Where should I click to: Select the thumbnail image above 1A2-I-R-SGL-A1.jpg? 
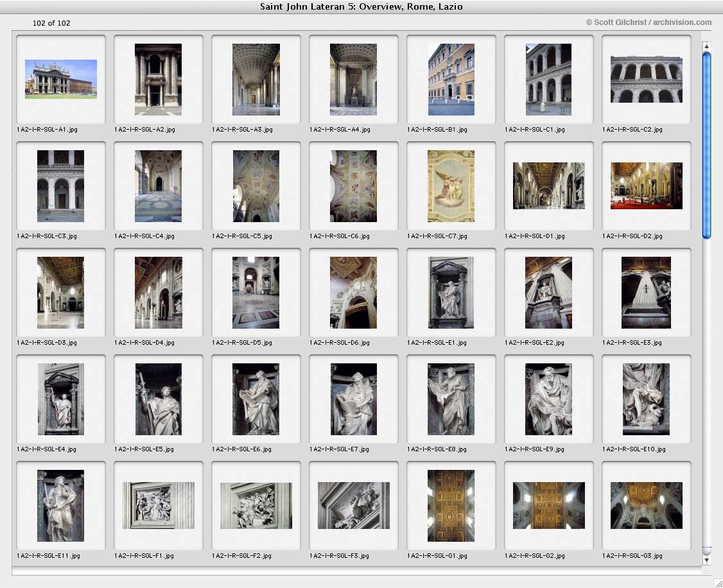pos(61,79)
